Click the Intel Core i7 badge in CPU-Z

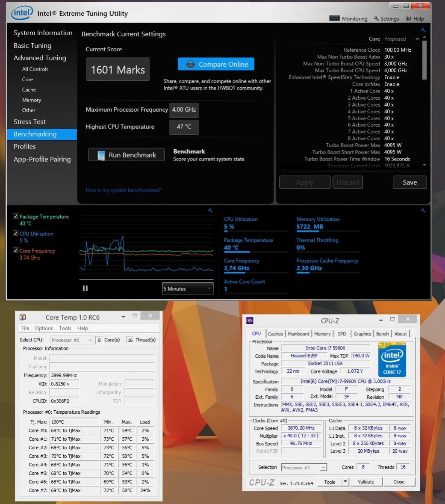[392, 359]
